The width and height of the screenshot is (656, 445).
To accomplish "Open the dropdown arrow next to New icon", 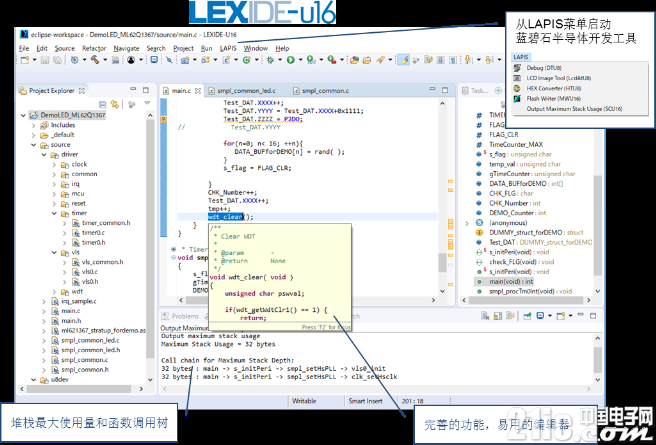I will 34,60.
